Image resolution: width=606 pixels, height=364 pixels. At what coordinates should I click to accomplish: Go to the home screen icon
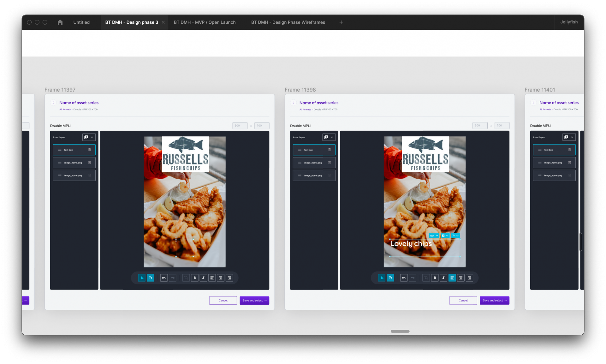pyautogui.click(x=60, y=22)
